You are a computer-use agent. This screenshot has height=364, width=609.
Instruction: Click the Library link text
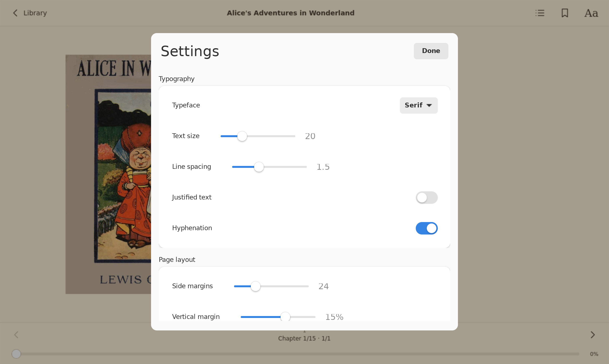pos(35,13)
